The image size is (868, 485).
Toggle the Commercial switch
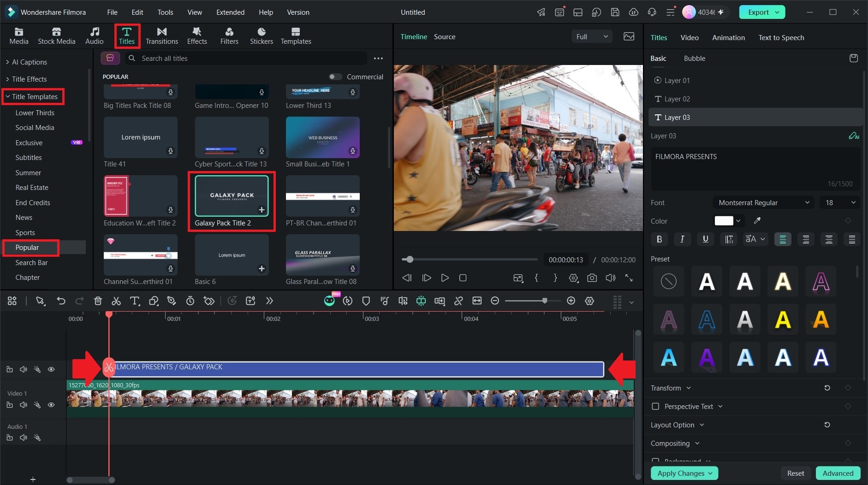(335, 77)
